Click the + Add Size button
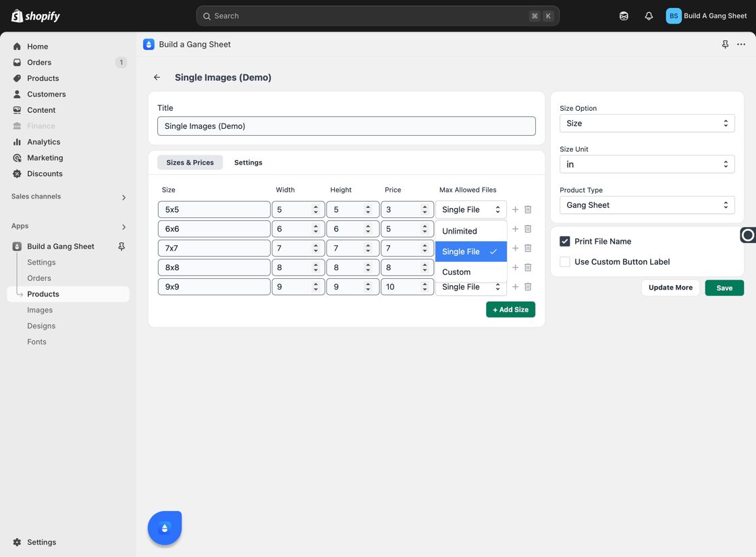 510,310
